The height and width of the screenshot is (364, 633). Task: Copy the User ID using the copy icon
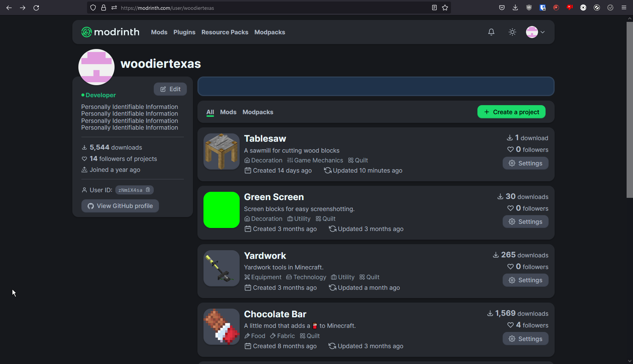148,190
